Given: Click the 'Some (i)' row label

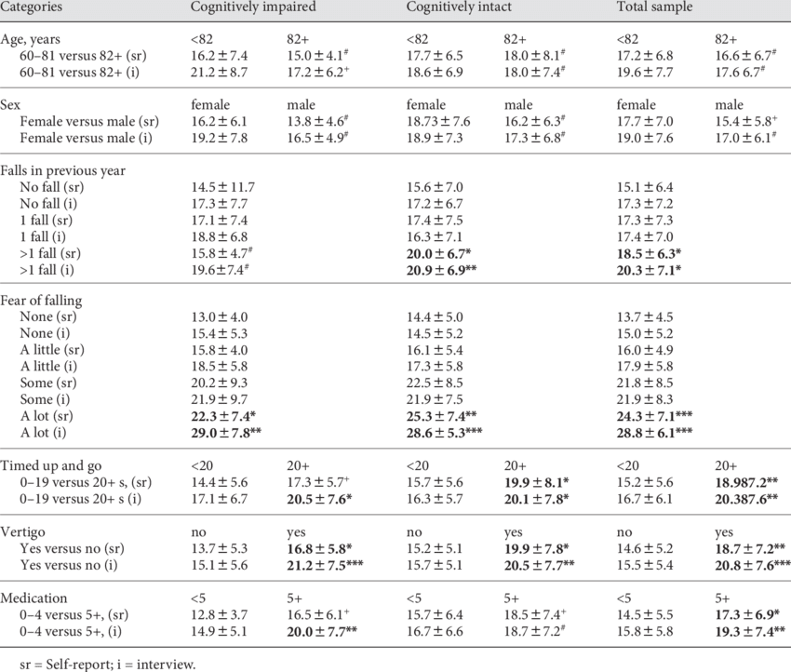Looking at the screenshot, I should (45, 399).
